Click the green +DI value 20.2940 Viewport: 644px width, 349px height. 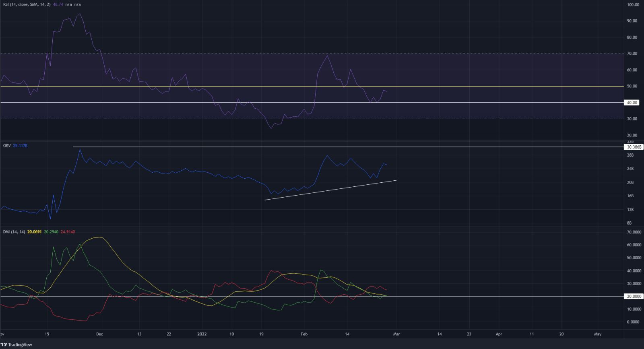(x=51, y=232)
